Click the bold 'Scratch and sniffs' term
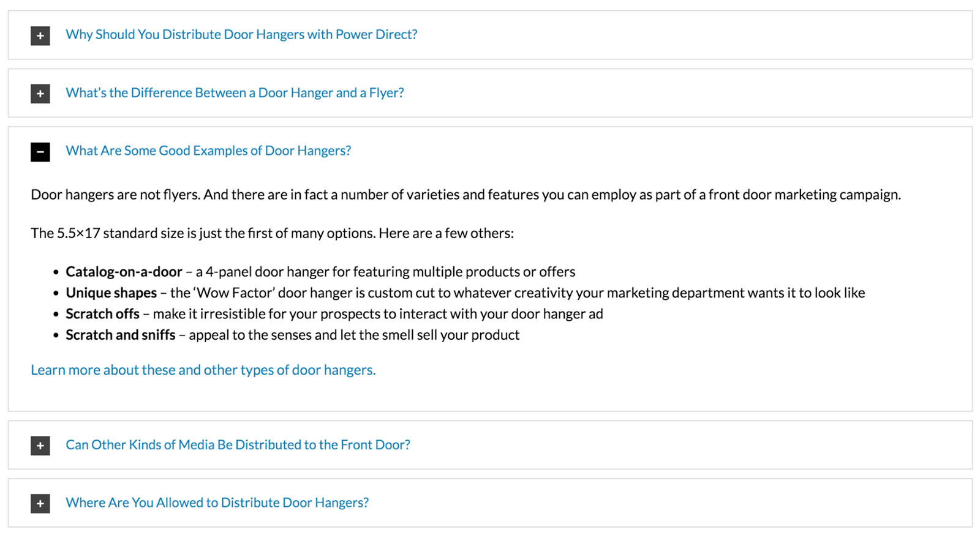The height and width of the screenshot is (535, 980). click(121, 335)
